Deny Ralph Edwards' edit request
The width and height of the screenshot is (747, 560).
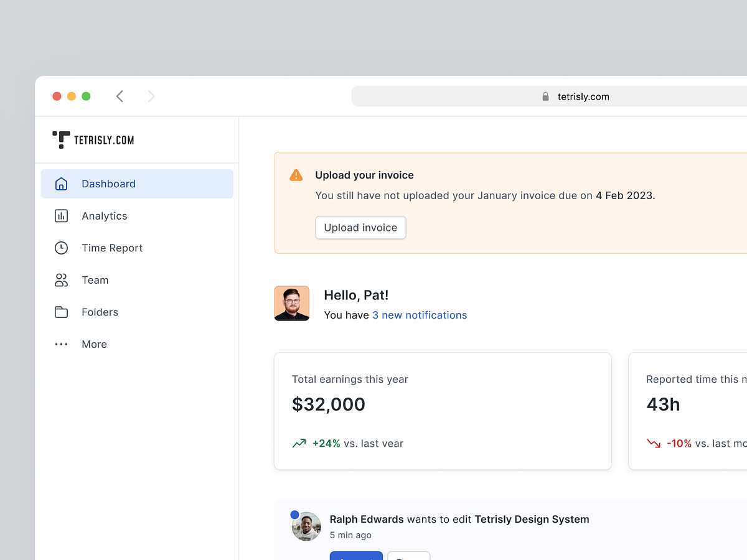tap(409, 557)
